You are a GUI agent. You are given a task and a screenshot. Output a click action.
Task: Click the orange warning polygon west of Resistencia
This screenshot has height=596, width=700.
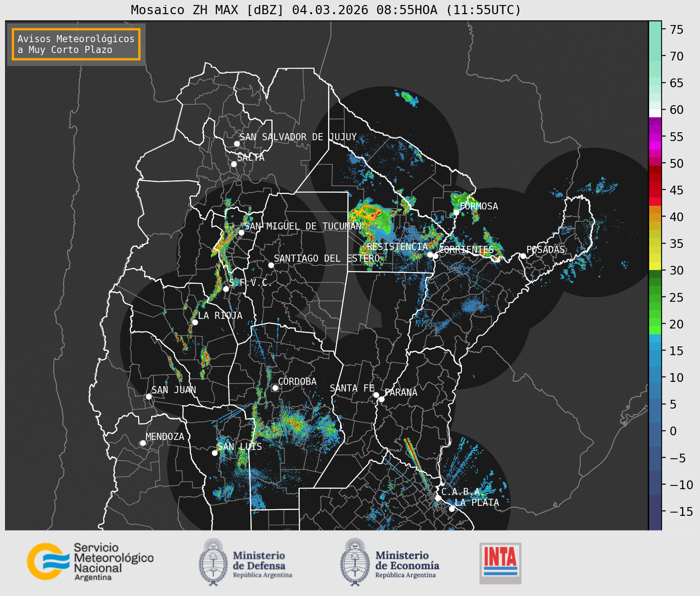click(x=367, y=212)
